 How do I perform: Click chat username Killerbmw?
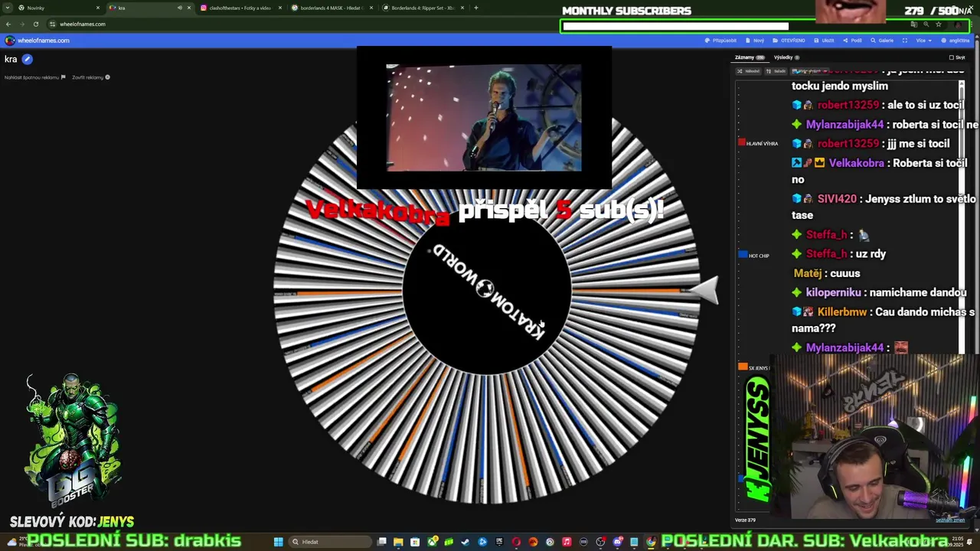[841, 312]
